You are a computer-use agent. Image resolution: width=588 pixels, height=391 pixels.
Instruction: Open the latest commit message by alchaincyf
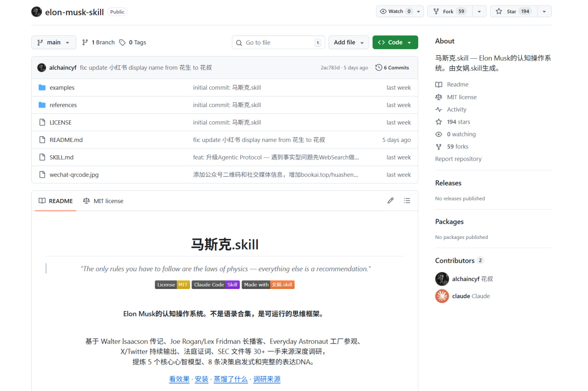click(x=146, y=68)
